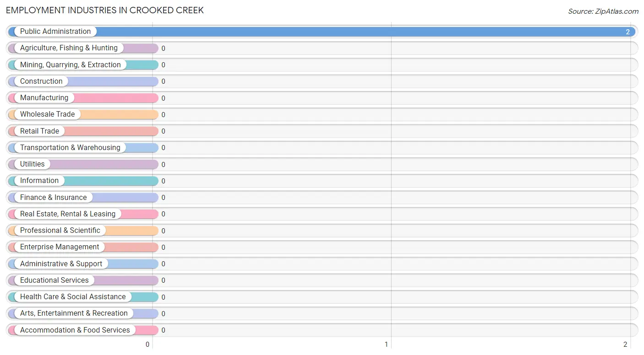The height and width of the screenshot is (355, 644).
Task: Click the 0 value beside Retail Trade bar
Action: coord(163,131)
